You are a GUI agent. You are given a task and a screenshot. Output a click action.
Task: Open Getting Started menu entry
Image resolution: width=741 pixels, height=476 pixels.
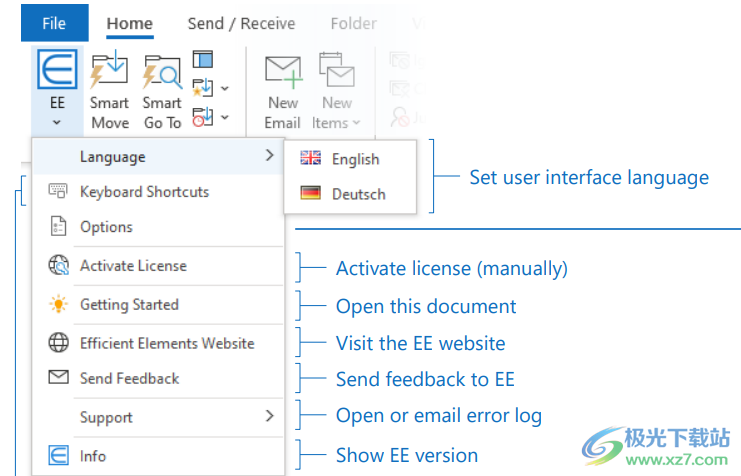click(158, 304)
